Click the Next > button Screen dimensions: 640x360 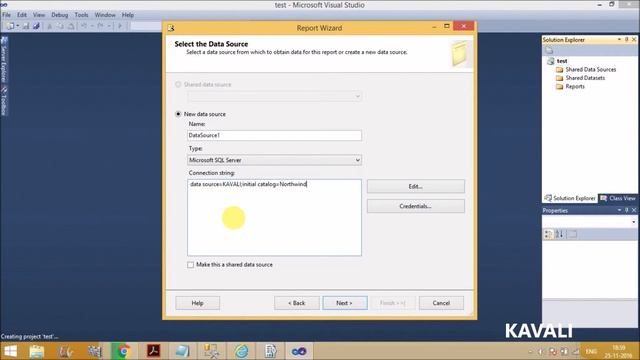345,303
